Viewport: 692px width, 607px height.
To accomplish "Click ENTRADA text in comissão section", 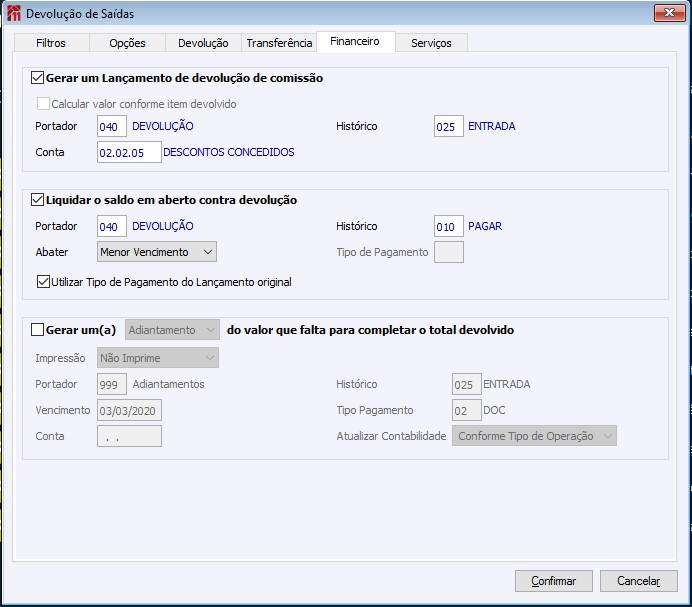I will [492, 126].
